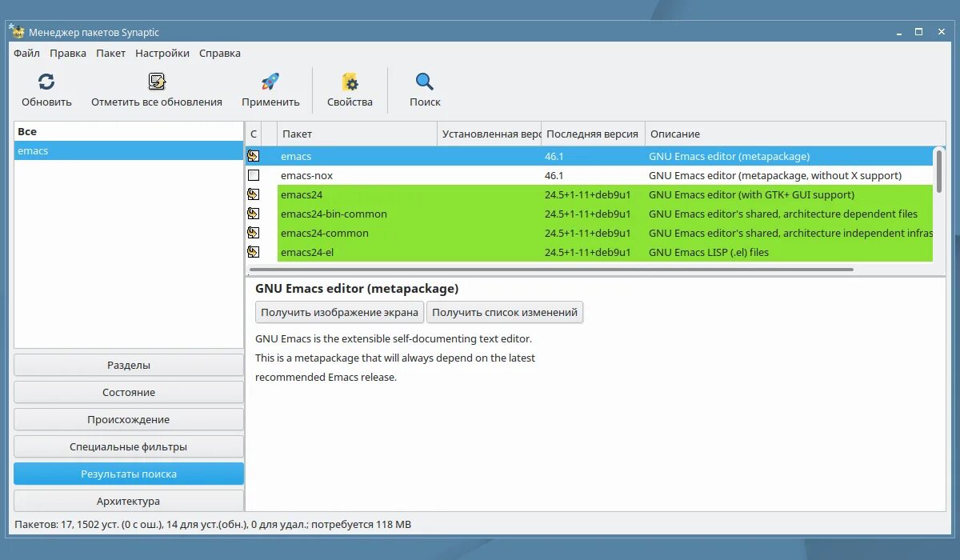
Task: Click version 24.5+1-11+deb9u1 in emacs24-el row
Action: 588,252
